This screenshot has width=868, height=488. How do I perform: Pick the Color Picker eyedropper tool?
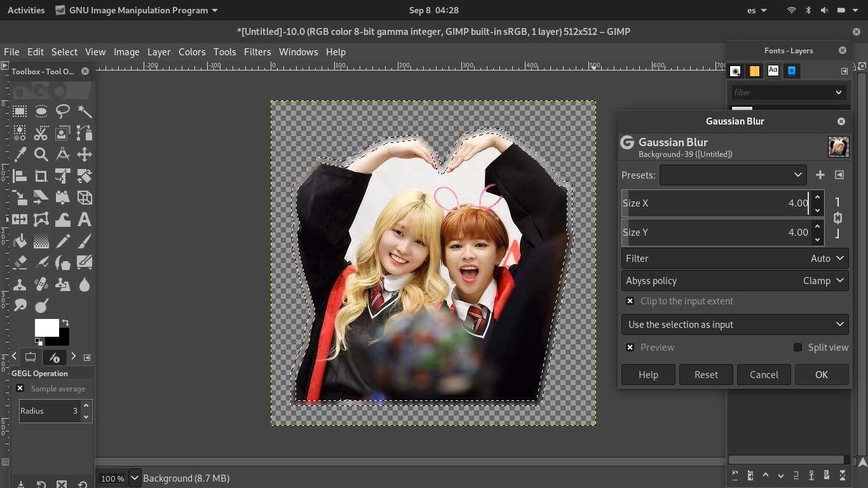point(20,154)
